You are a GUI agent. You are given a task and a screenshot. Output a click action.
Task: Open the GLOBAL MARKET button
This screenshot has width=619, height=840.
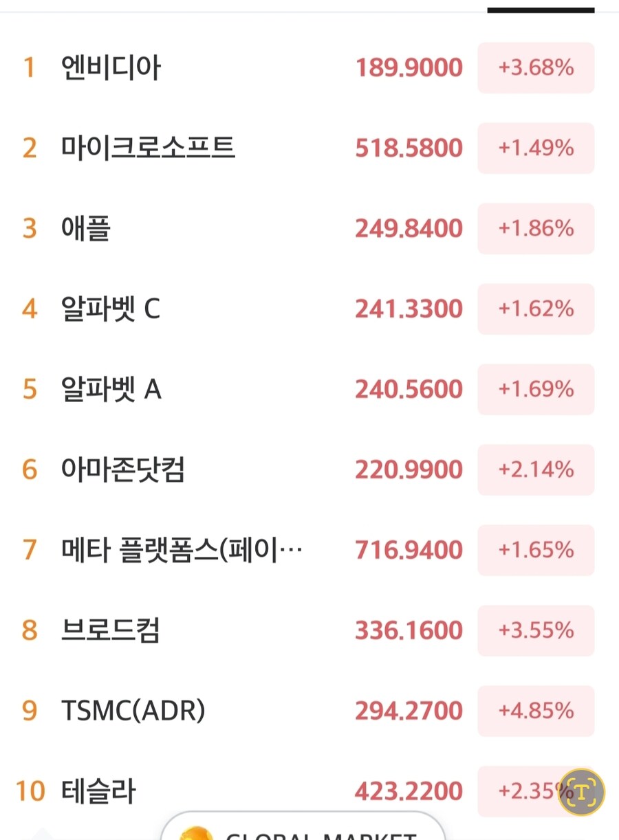coord(303,833)
